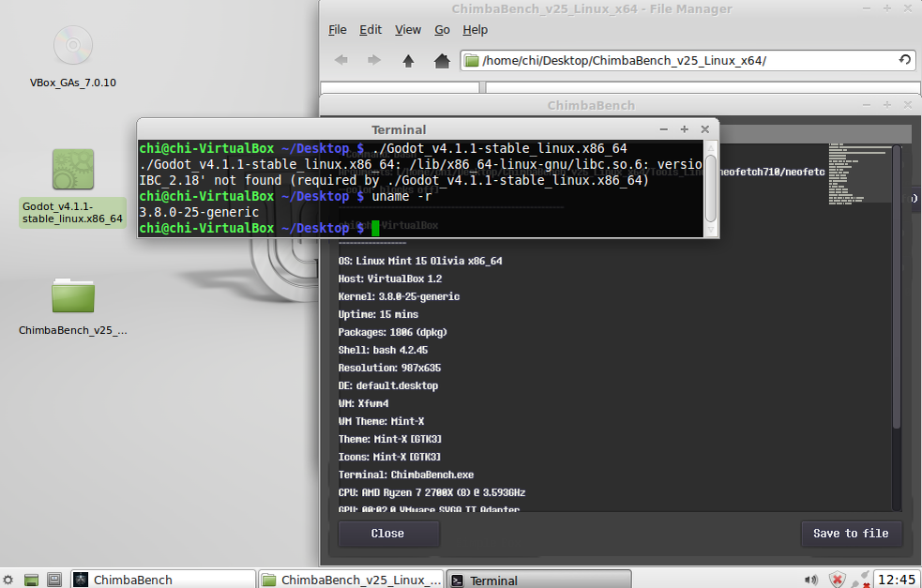The height and width of the screenshot is (588, 922).
Task: Go back in File Manager
Action: tap(341, 60)
